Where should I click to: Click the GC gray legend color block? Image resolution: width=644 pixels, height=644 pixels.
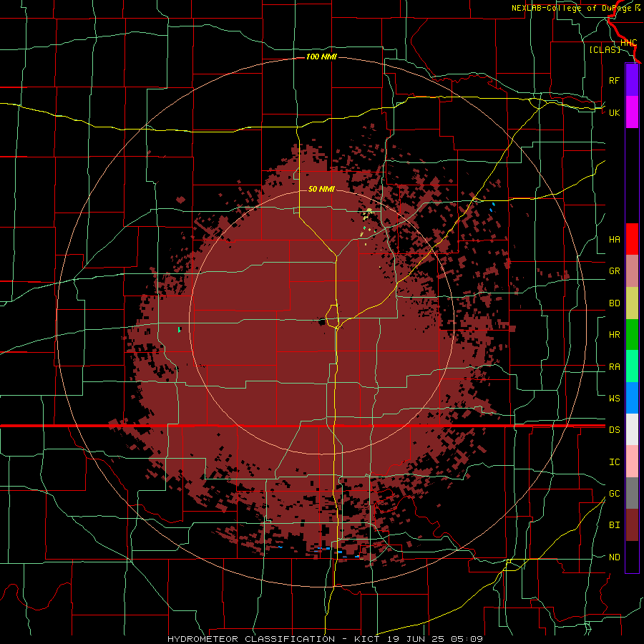(632, 493)
